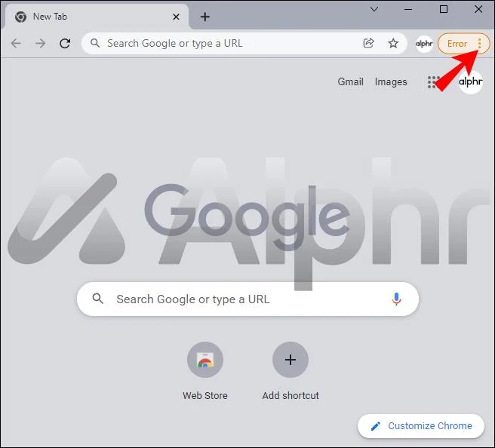This screenshot has height=448, width=495.
Task: Click the Error status button
Action: pyautogui.click(x=457, y=44)
